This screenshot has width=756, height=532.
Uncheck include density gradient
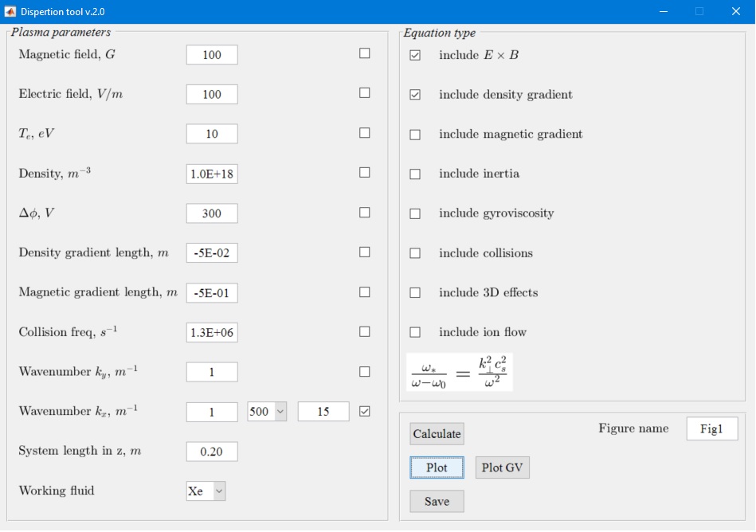(414, 95)
